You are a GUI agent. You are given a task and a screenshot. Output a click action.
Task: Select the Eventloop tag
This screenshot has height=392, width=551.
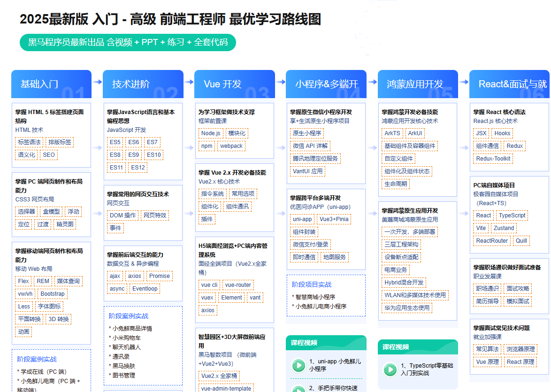[145, 289]
